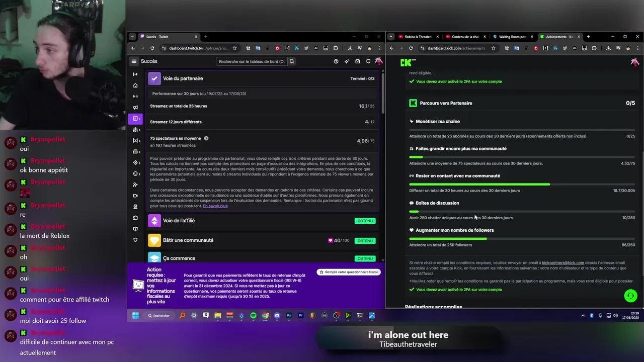Open the help question mark icon in Twitch header

[336, 61]
